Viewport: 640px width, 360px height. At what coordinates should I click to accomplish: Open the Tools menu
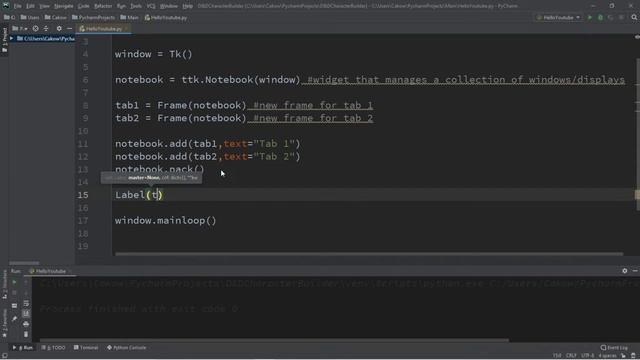136,6
